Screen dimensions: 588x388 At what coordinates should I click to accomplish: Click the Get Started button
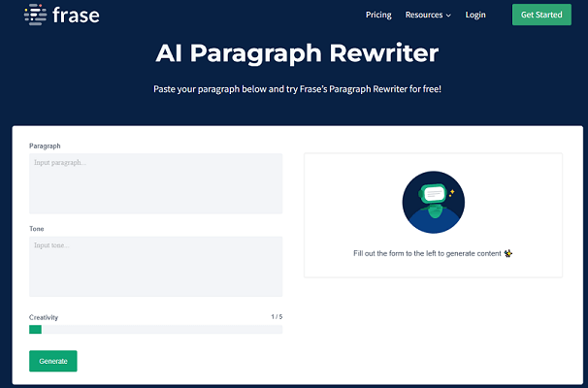541,15
